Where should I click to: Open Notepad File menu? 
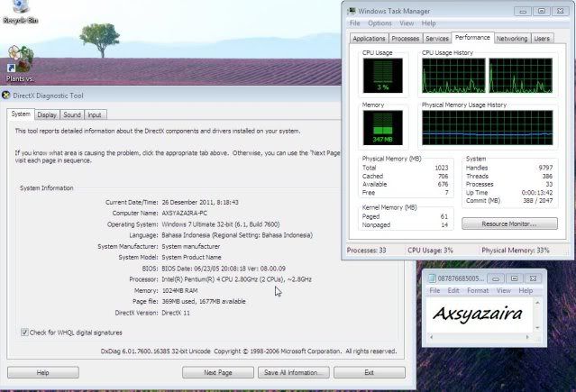434,290
